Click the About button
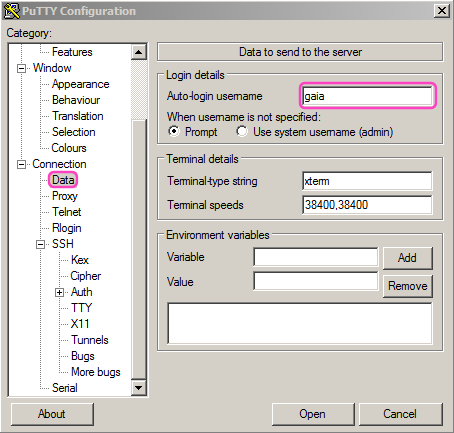454x433 pixels. tap(52, 414)
